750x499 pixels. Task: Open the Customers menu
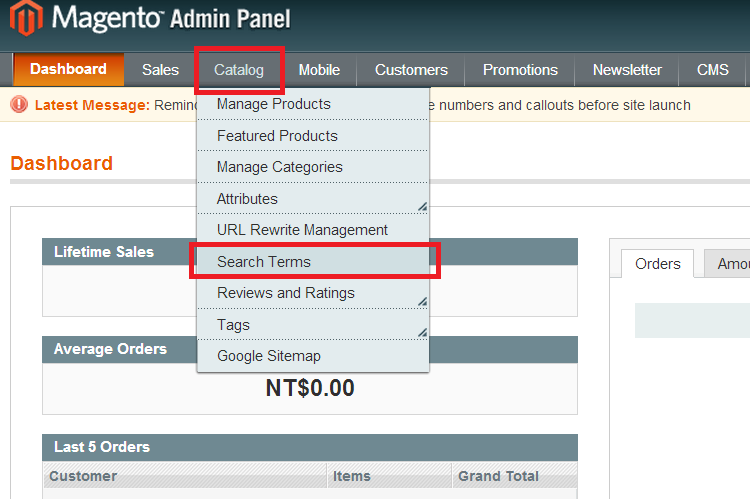(x=411, y=70)
